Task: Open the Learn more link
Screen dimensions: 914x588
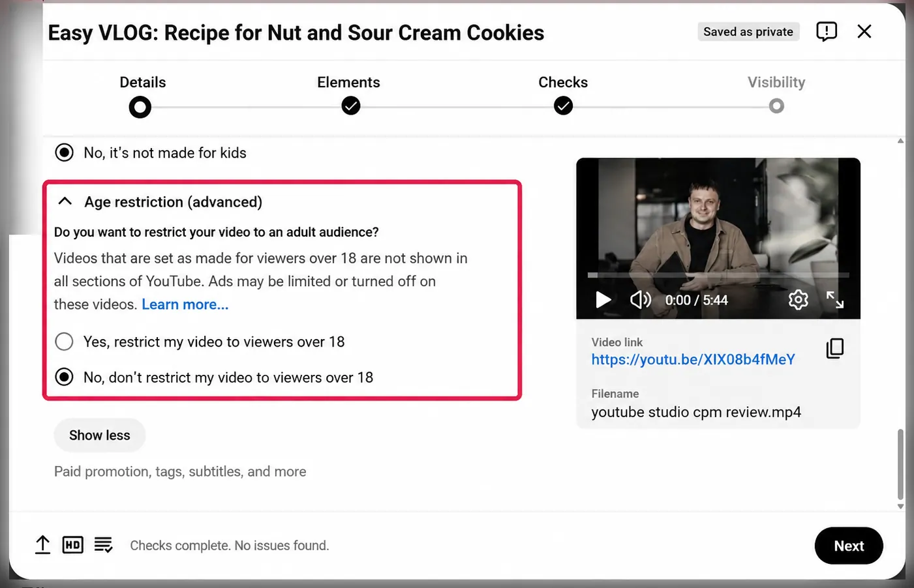Action: (x=185, y=304)
